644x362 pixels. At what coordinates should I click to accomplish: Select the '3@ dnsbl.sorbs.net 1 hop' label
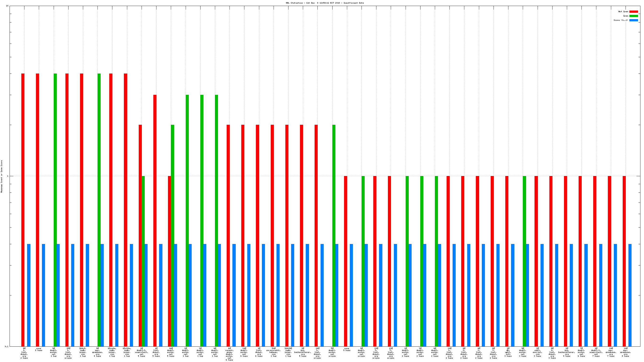(200, 352)
